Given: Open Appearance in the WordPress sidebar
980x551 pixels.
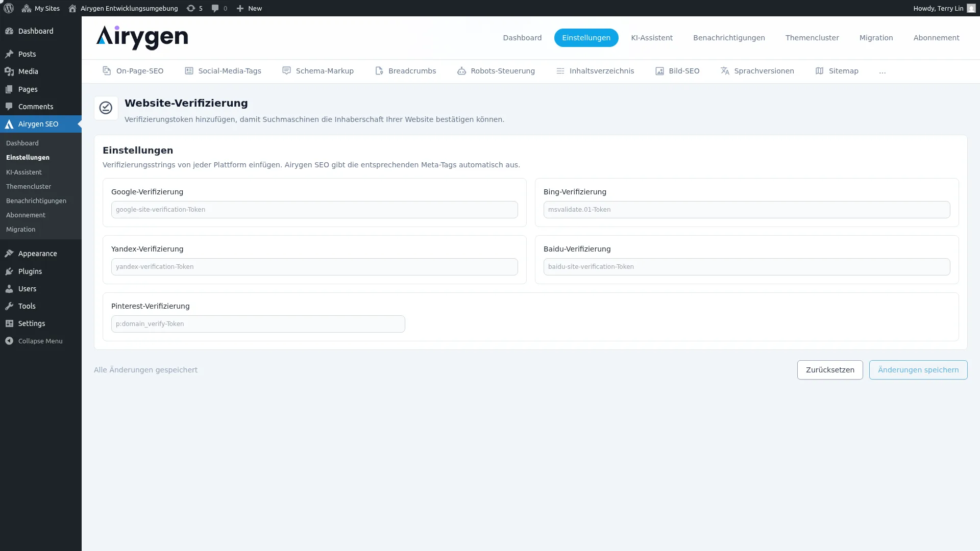Looking at the screenshot, I should pyautogui.click(x=41, y=254).
